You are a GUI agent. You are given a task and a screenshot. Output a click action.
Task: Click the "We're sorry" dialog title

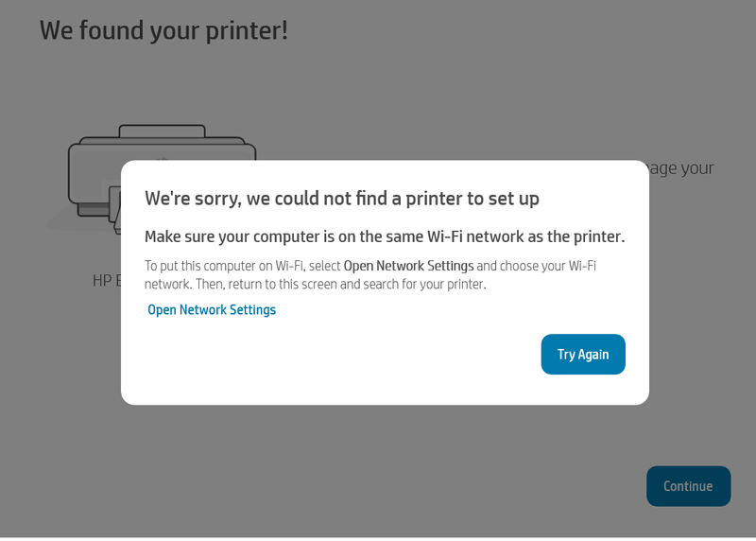[341, 199]
